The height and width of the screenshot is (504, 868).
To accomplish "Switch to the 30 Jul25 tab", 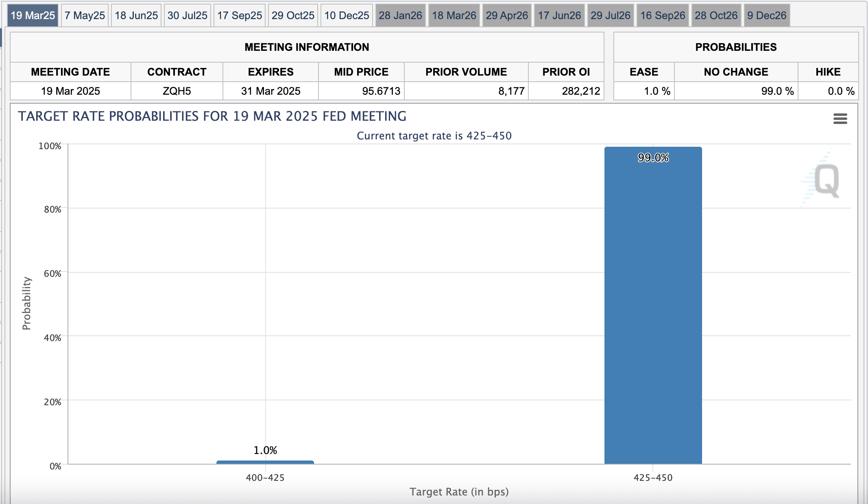I will 187,15.
